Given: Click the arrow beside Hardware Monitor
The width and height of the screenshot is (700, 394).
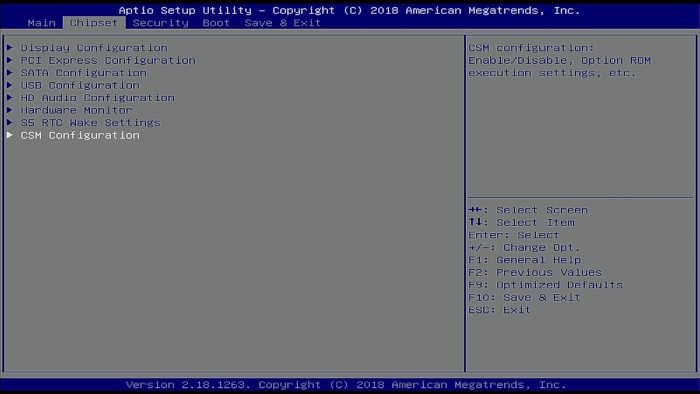Looking at the screenshot, I should tap(10, 110).
